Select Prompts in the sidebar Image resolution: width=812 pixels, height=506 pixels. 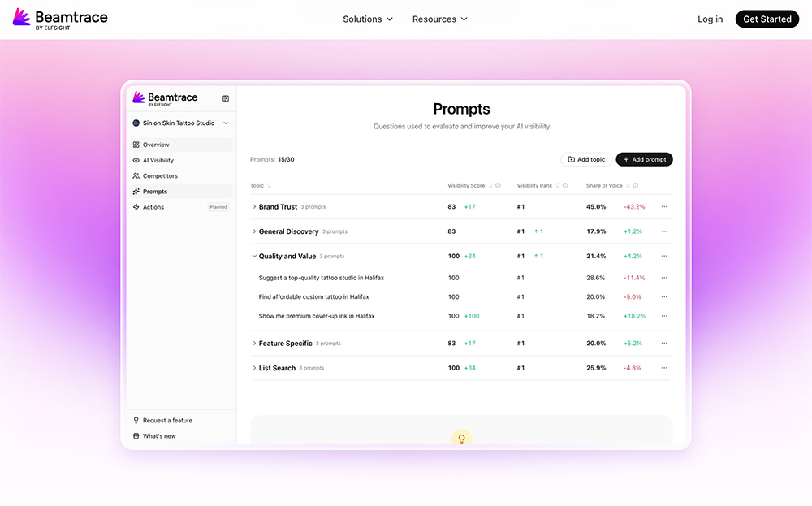click(181, 192)
